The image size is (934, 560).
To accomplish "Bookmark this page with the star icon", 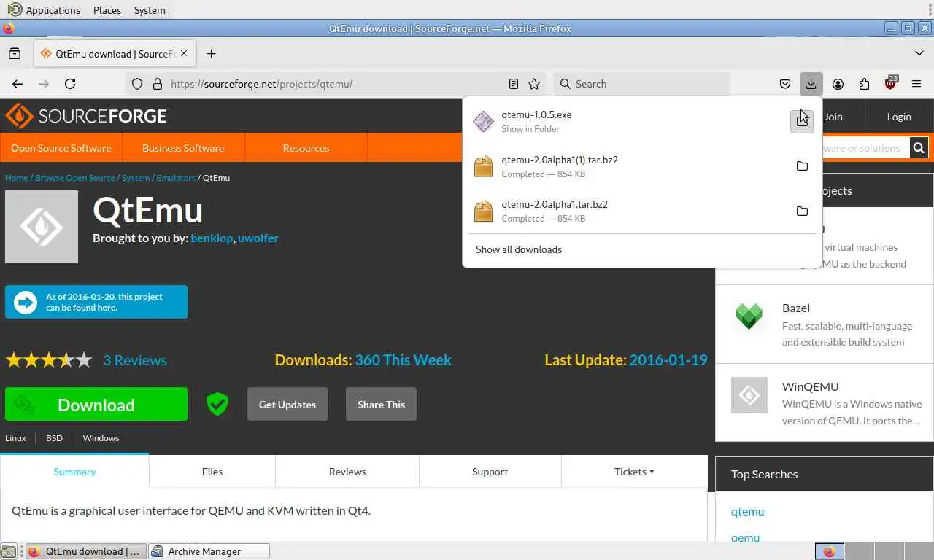I will click(534, 84).
